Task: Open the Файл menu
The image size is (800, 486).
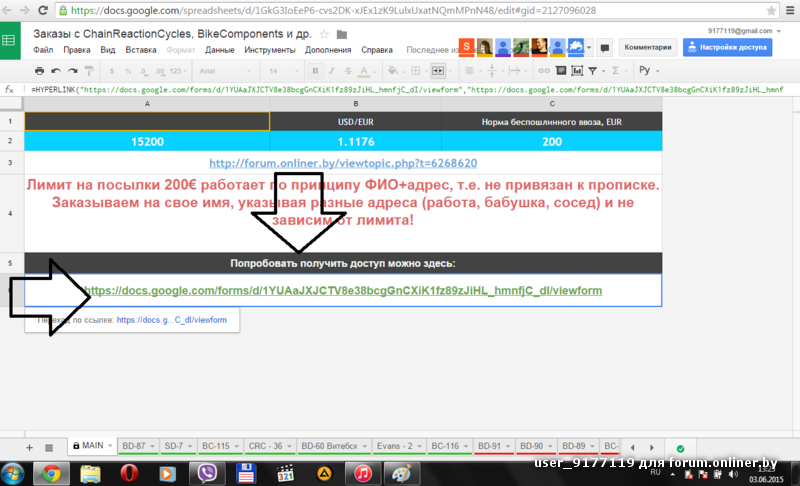Action: point(43,50)
